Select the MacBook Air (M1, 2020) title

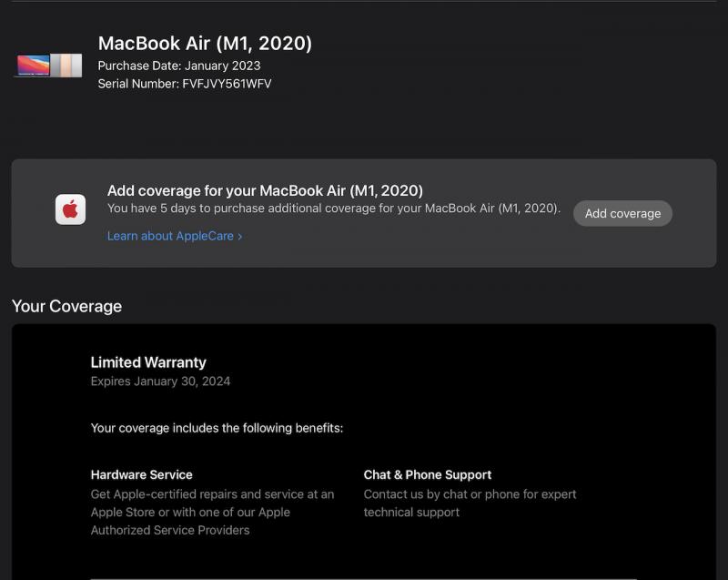pos(205,43)
